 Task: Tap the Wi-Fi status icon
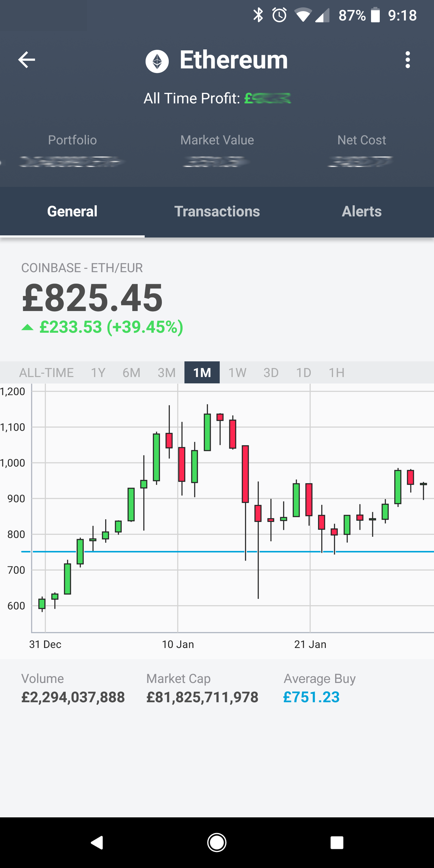point(302,15)
